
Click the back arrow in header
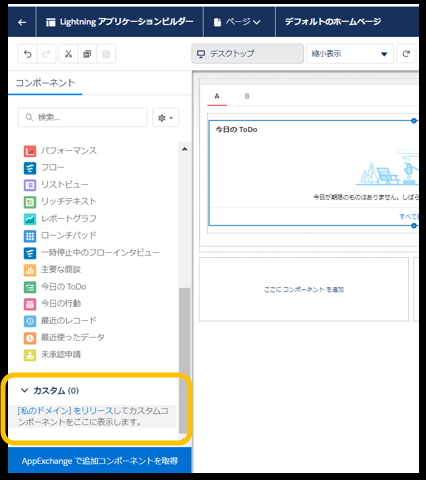[22, 22]
